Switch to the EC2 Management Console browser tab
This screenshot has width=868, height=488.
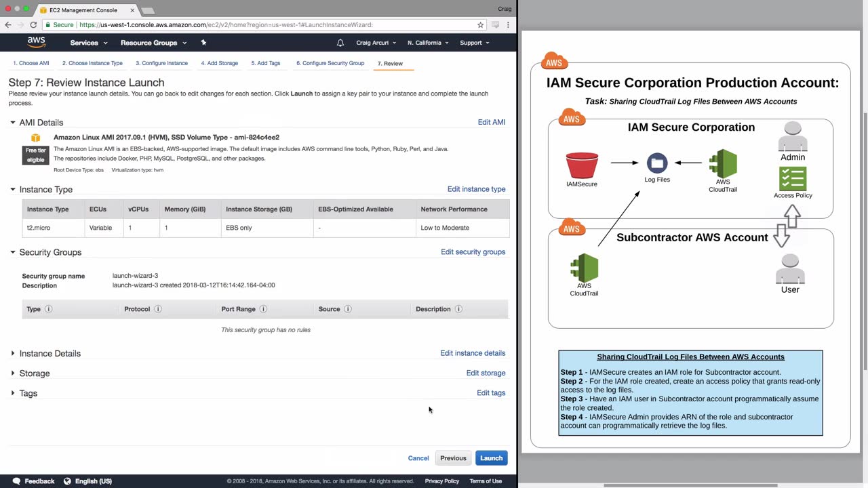[x=83, y=10]
